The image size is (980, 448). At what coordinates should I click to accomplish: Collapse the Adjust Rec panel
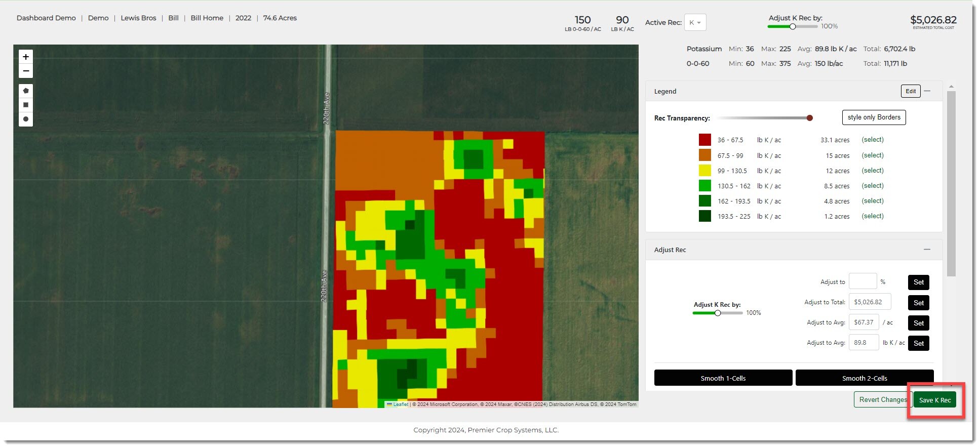[927, 250]
